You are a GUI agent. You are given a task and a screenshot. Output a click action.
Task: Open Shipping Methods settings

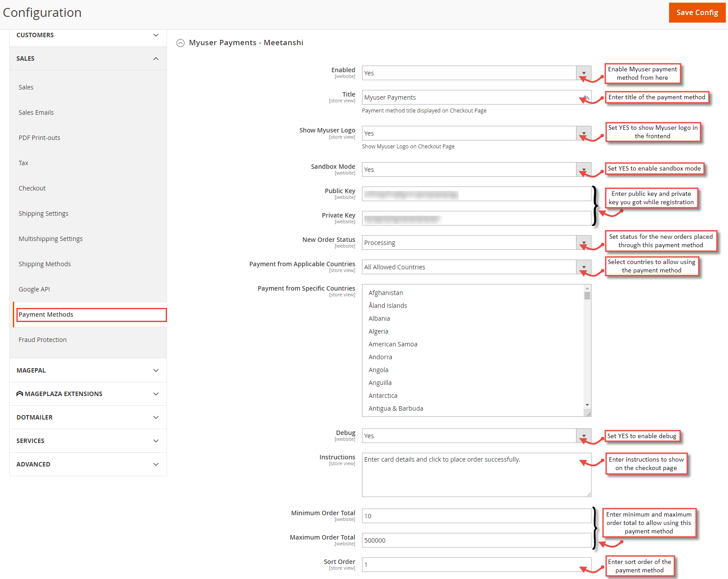coord(45,264)
